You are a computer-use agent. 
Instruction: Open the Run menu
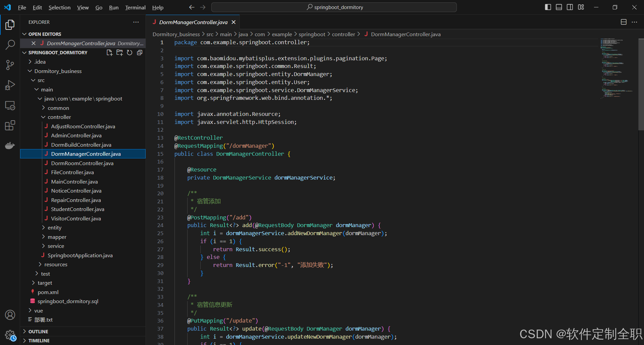[114, 7]
